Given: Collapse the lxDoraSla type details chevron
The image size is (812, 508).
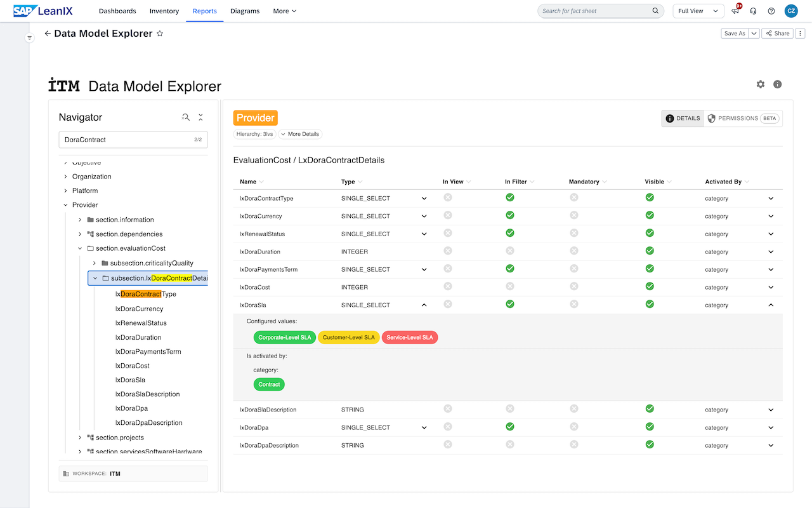Looking at the screenshot, I should click(x=424, y=305).
